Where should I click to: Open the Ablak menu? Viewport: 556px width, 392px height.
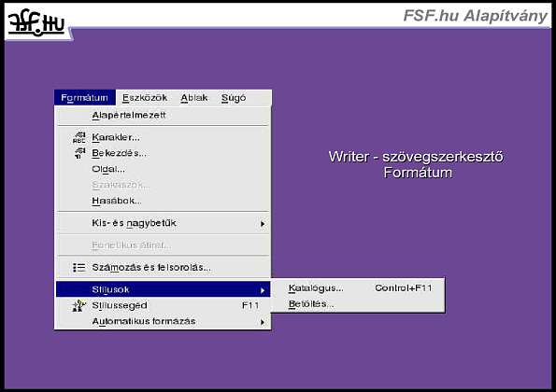click(x=194, y=98)
